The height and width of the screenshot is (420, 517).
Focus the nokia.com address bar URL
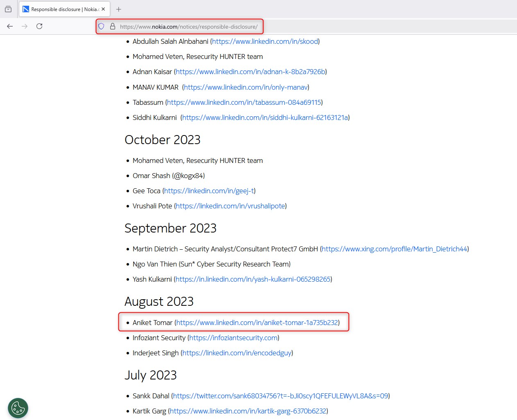point(189,27)
